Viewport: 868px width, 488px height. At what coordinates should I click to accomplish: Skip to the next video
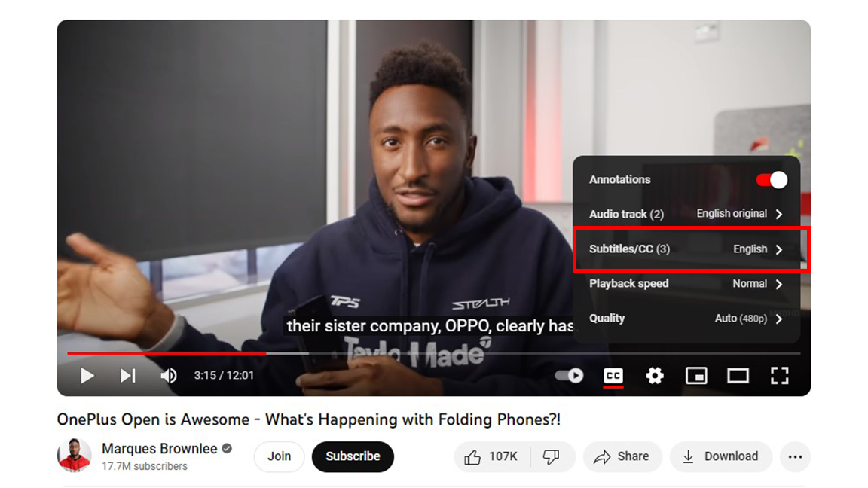[x=128, y=376]
